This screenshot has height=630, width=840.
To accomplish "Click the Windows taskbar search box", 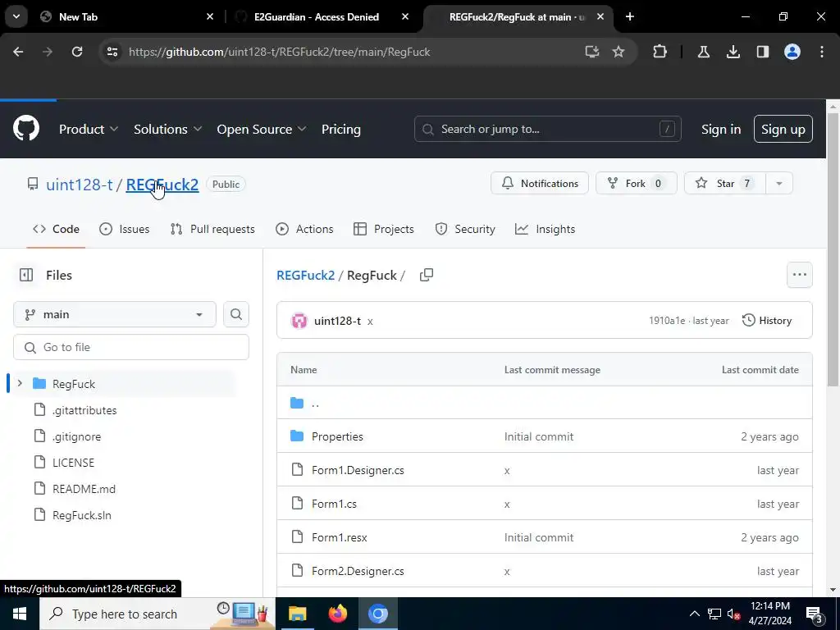I will pyautogui.click(x=157, y=614).
